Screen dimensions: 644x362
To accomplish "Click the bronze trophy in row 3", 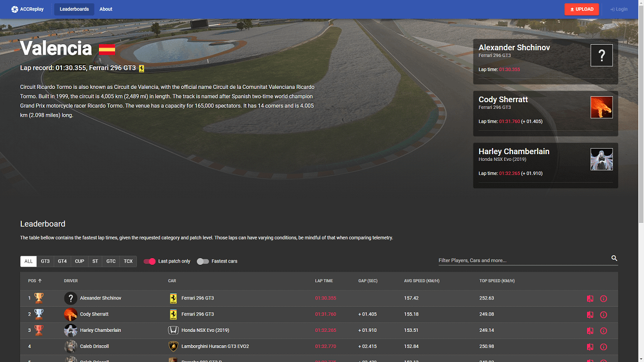I will (x=39, y=330).
